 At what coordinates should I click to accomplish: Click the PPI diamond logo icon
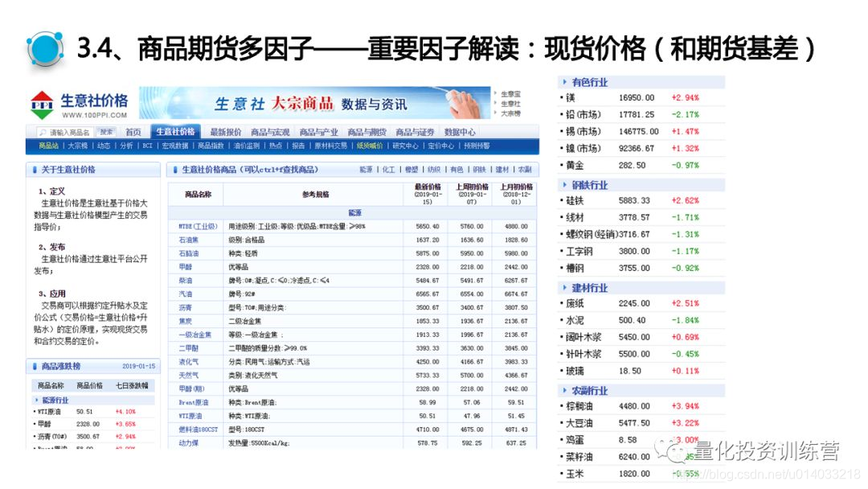click(x=42, y=105)
